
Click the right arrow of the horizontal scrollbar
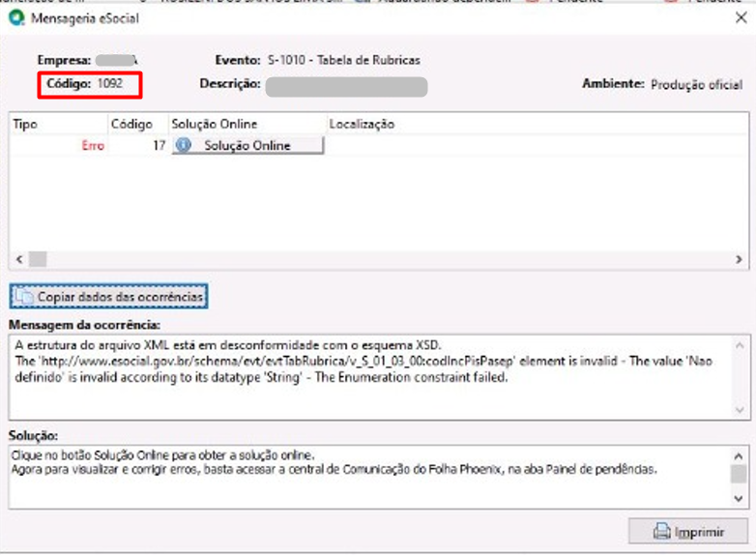point(739,259)
